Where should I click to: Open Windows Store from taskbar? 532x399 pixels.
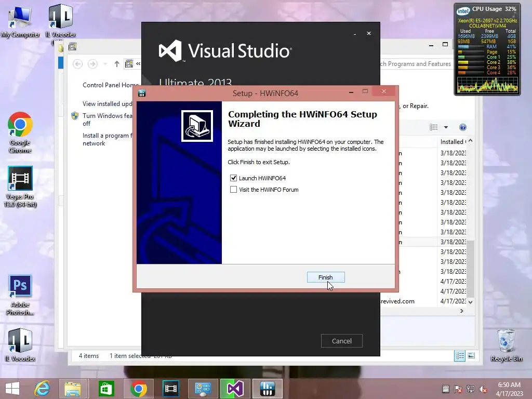point(106,389)
